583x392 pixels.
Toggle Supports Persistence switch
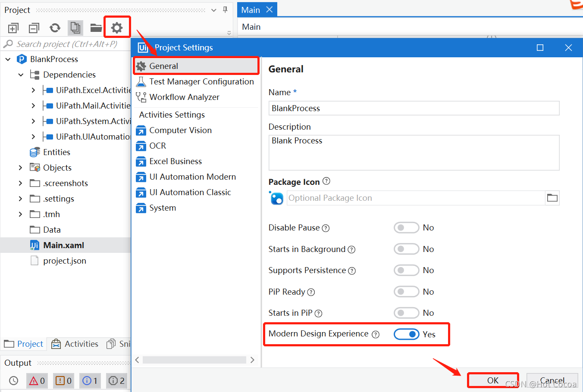point(406,270)
